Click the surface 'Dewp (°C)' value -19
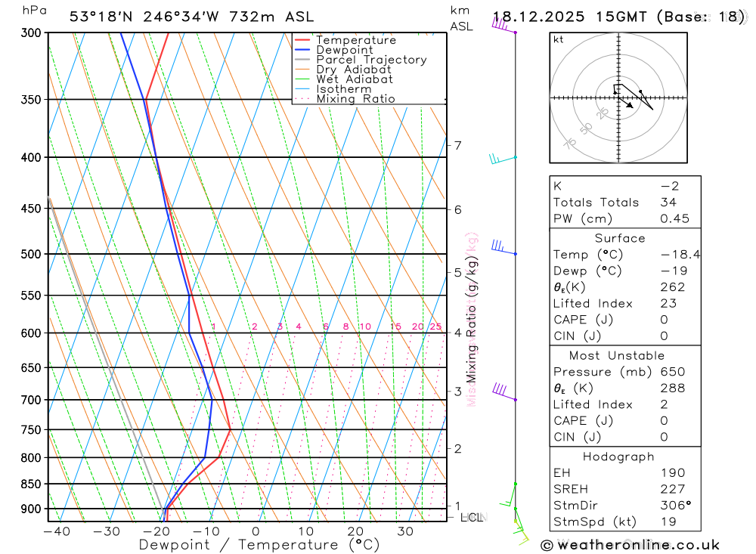This screenshot has height=554, width=756. pos(674,271)
